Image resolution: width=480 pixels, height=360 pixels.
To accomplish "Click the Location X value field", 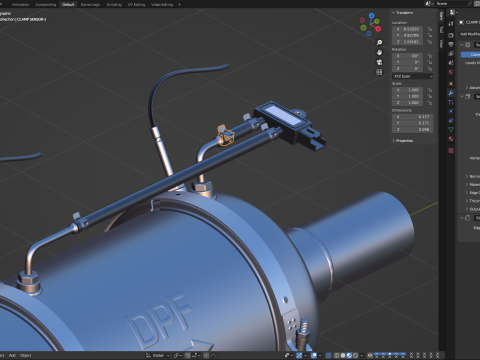I will (408, 29).
